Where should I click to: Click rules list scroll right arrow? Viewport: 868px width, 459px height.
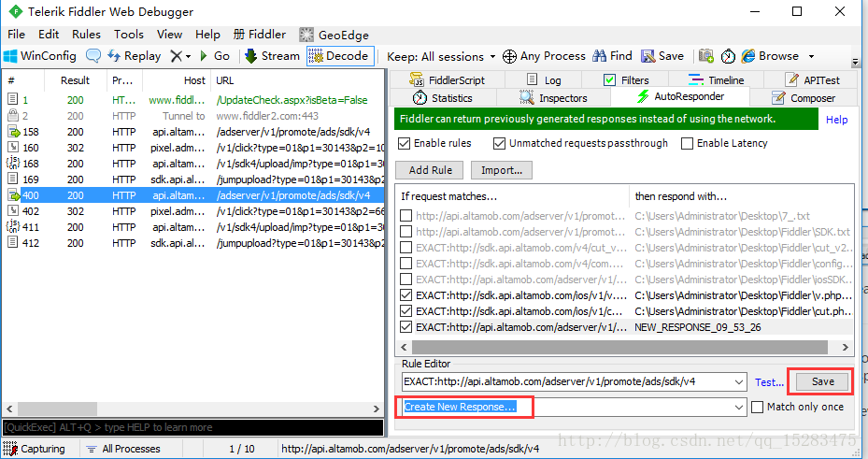coord(845,347)
